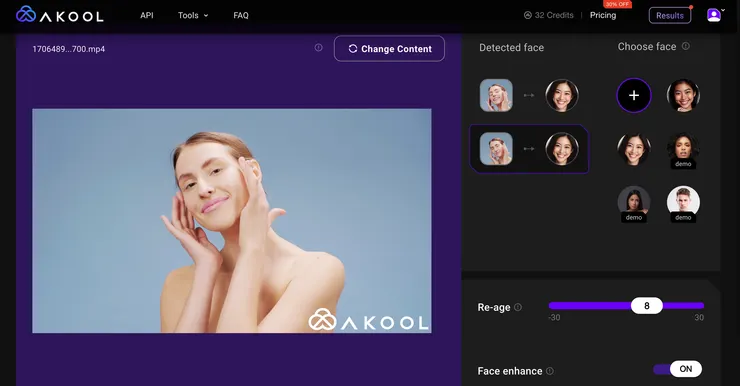This screenshot has width=740, height=386.
Task: Open the Results page
Action: 670,15
